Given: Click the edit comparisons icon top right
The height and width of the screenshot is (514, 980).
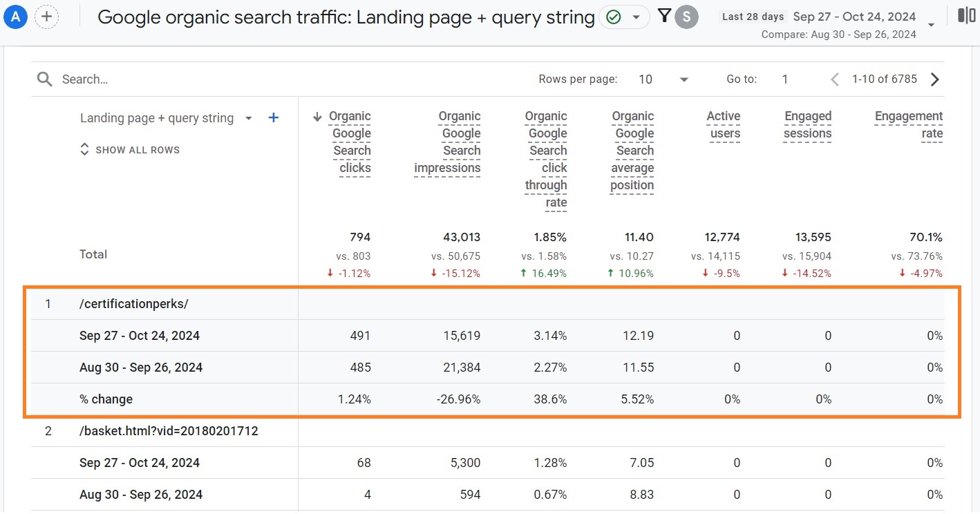Looking at the screenshot, I should click(x=966, y=14).
